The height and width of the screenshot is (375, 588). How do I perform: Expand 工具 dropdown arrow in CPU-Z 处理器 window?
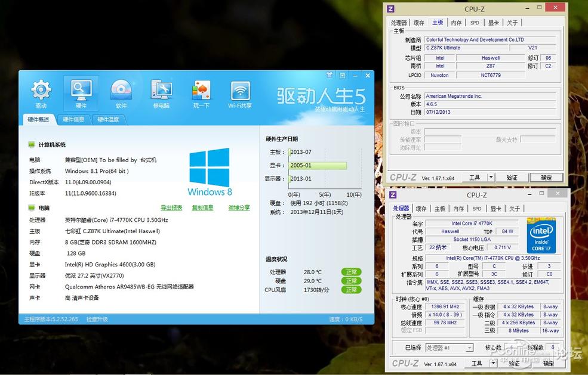(x=494, y=363)
